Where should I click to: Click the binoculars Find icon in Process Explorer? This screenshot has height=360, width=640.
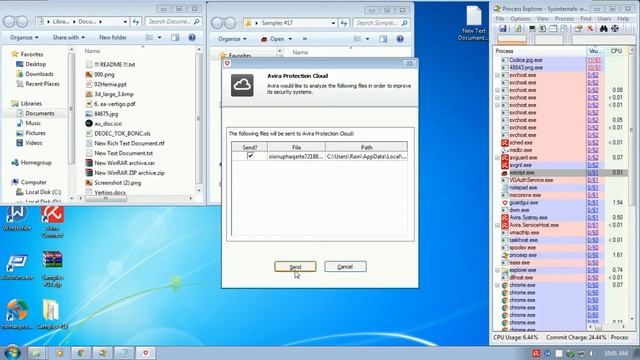pos(604,29)
